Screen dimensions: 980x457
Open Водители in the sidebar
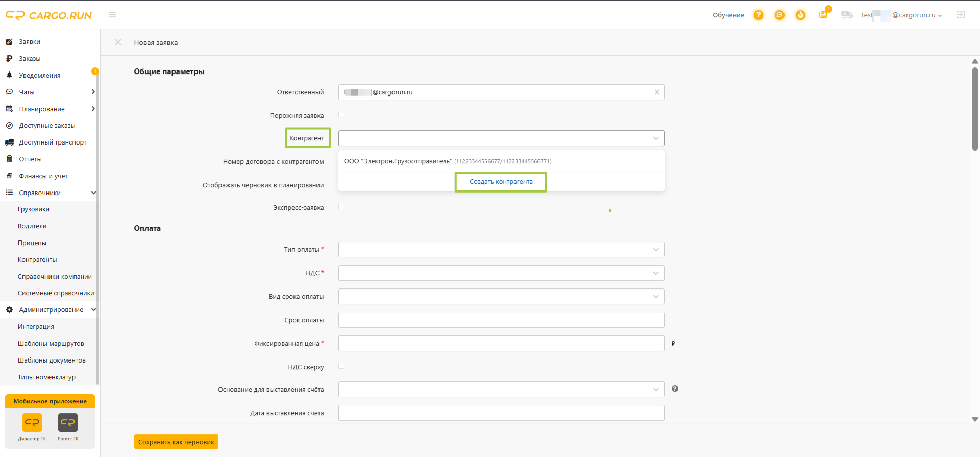[32, 226]
